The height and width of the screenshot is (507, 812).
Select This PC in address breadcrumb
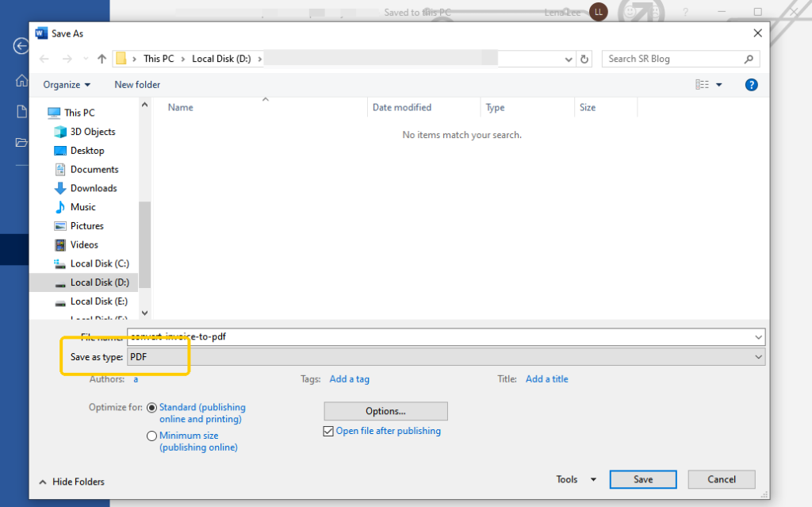[x=159, y=59]
